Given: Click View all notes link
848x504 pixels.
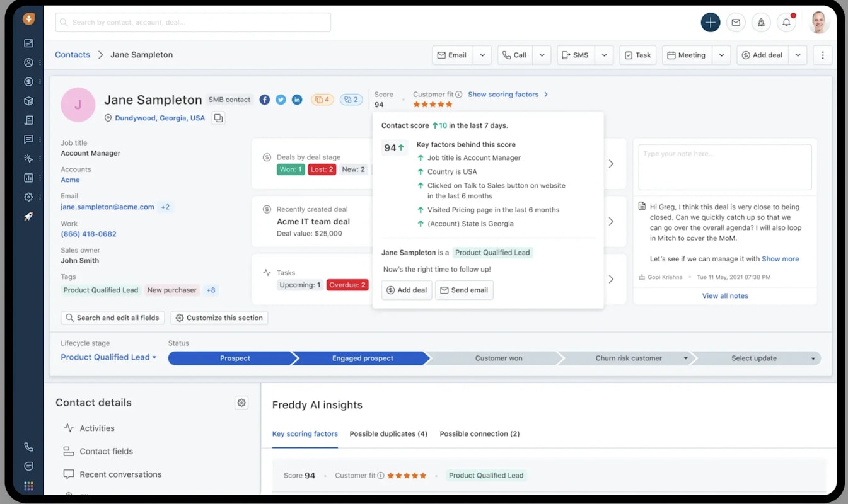Looking at the screenshot, I should click(x=724, y=295).
